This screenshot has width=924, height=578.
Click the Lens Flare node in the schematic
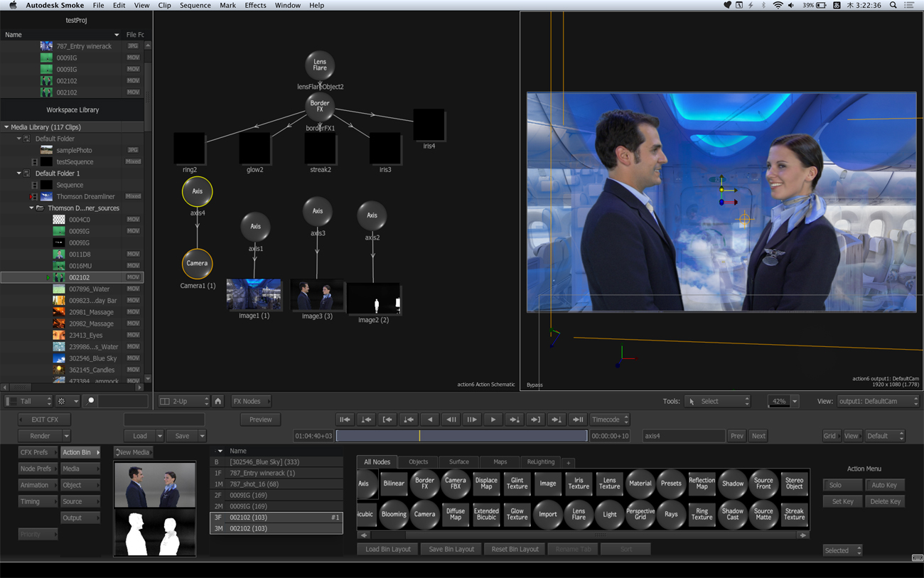320,65
